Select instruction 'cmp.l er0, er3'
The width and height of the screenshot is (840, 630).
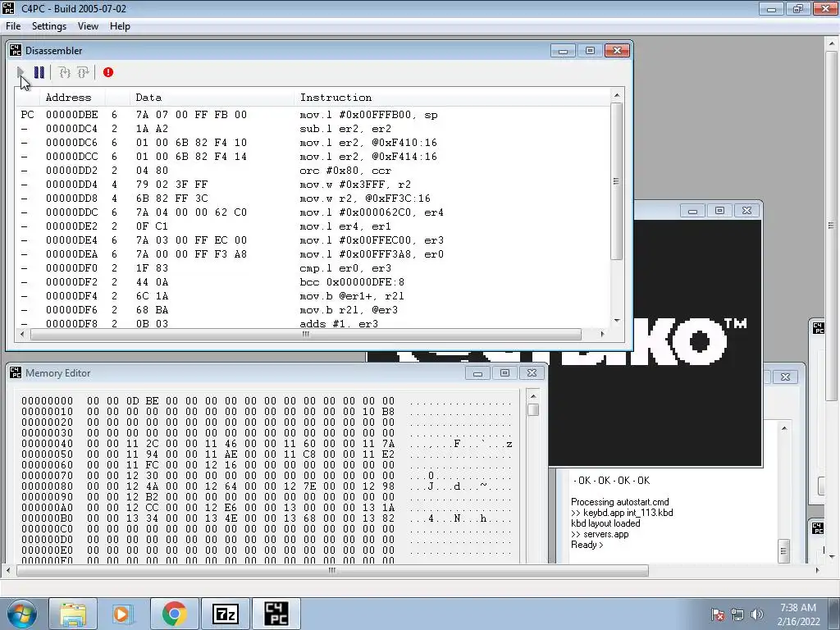click(x=345, y=268)
